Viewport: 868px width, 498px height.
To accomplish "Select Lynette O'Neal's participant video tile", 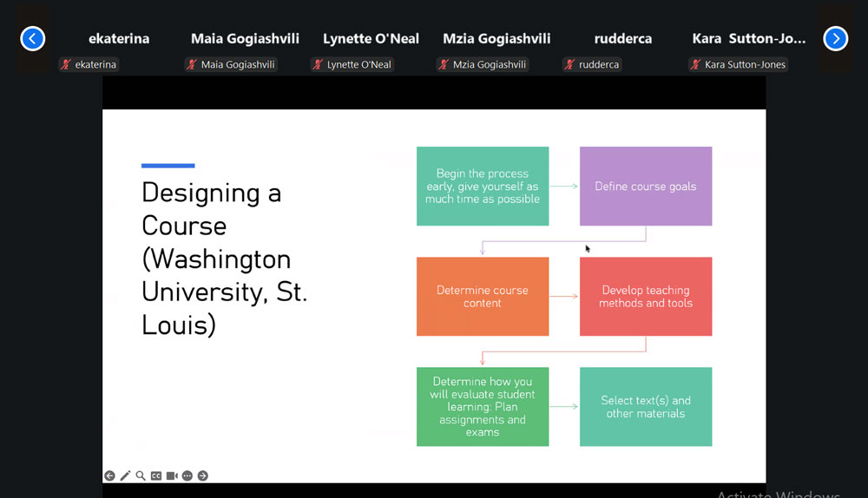I will click(371, 38).
